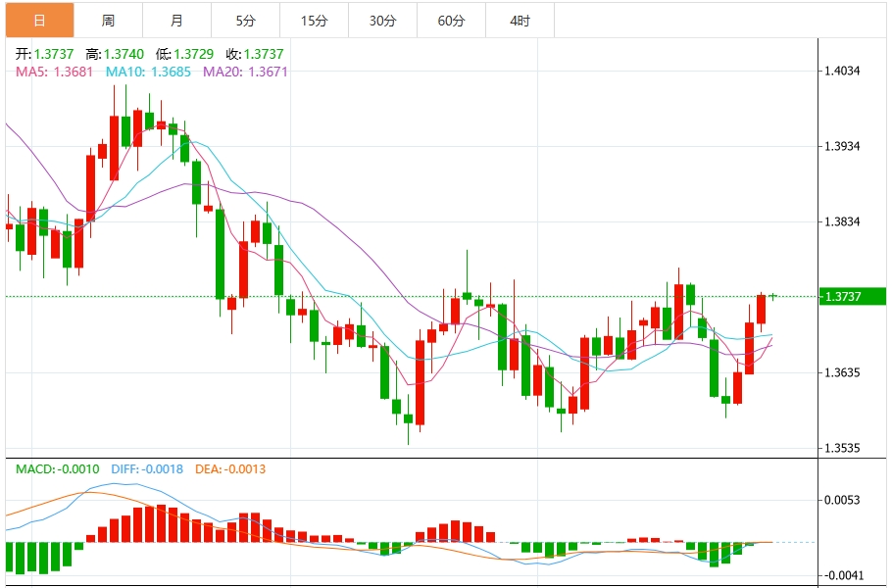Click the 收:1.3737 close price value
The height and width of the screenshot is (588, 892).
point(254,54)
